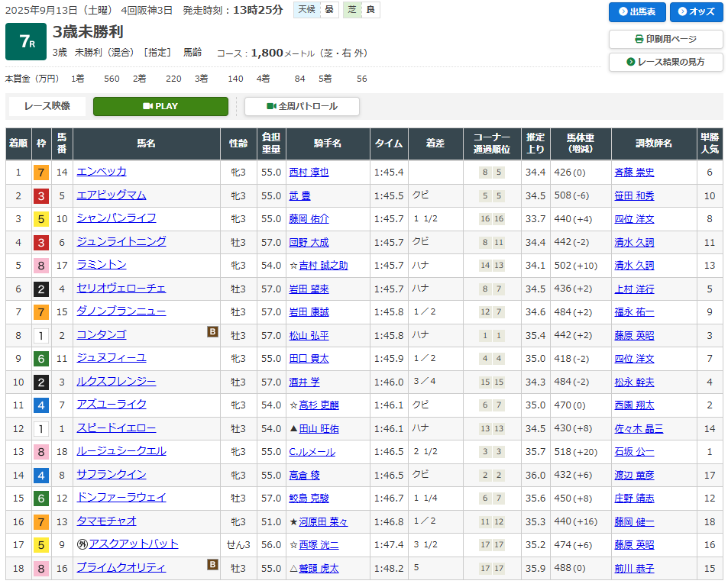View trainer 福永 祐一 profile

tap(634, 312)
